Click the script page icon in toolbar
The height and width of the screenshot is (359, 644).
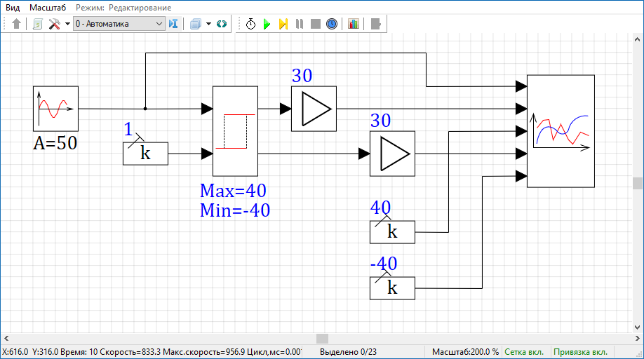coord(37,24)
